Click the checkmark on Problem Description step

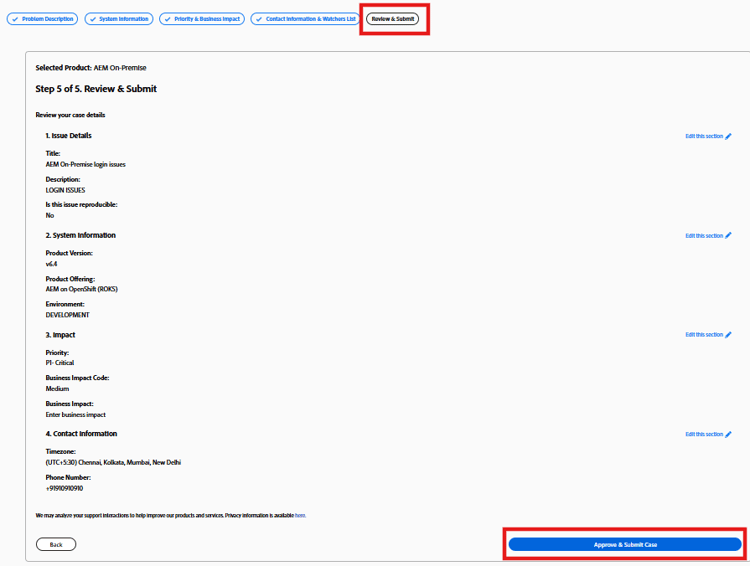click(15, 19)
